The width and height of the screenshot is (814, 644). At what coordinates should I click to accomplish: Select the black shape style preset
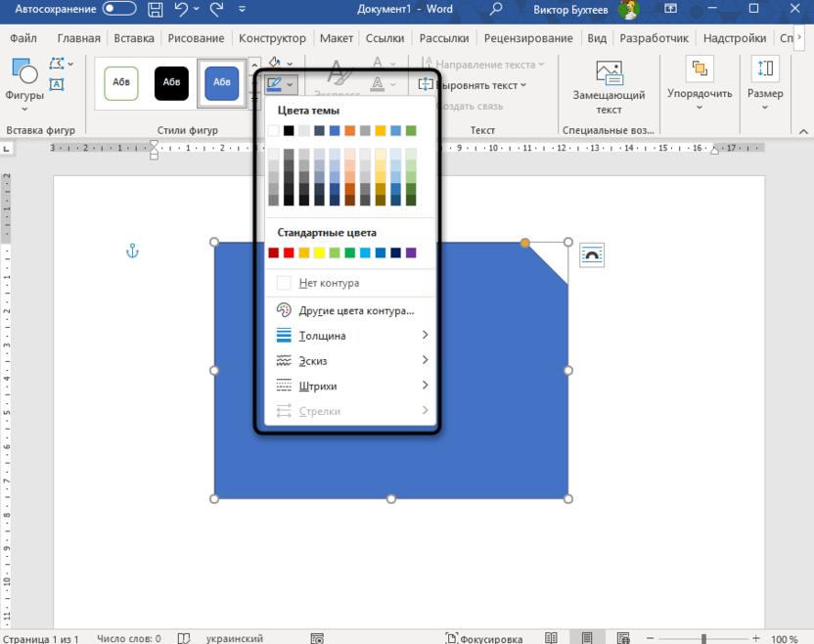171,82
